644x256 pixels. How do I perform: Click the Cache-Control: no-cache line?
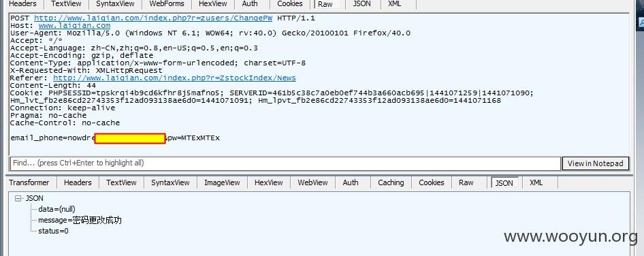pos(65,123)
